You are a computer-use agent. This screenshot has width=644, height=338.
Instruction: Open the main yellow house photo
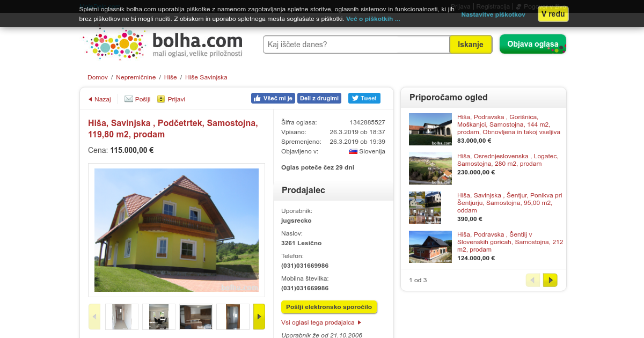(177, 230)
